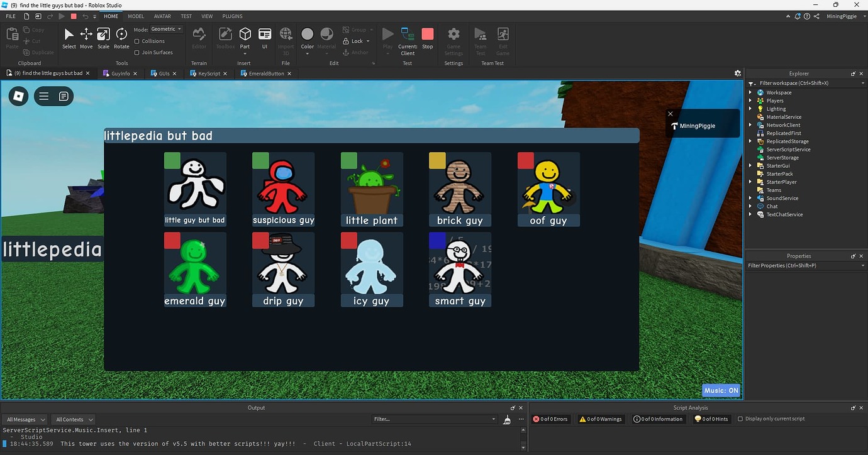Screen dimensions: 868x455
Task: Select ServerScriptService in Explorer
Action: (788, 150)
